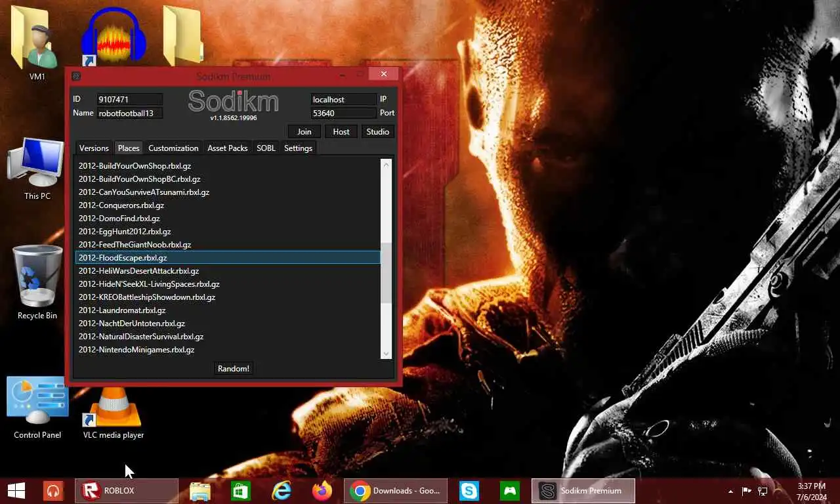
Task: Switch to the ROBLOX taskbar window
Action: click(127, 490)
